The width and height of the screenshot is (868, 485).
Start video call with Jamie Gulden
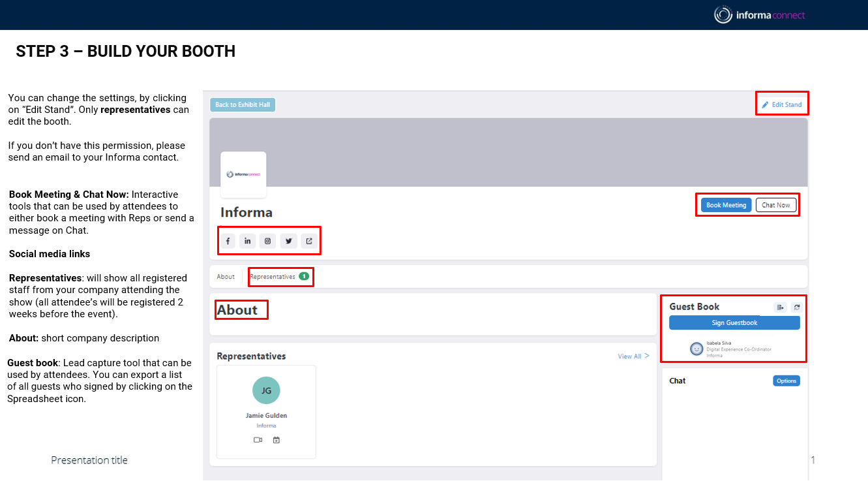258,440
